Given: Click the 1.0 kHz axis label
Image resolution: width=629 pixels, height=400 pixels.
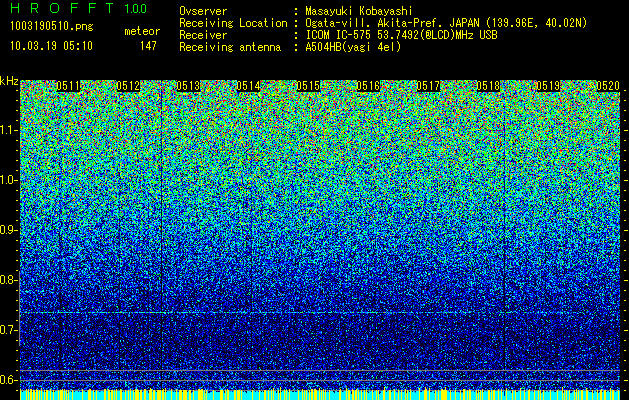Looking at the screenshot, I should [x=8, y=180].
